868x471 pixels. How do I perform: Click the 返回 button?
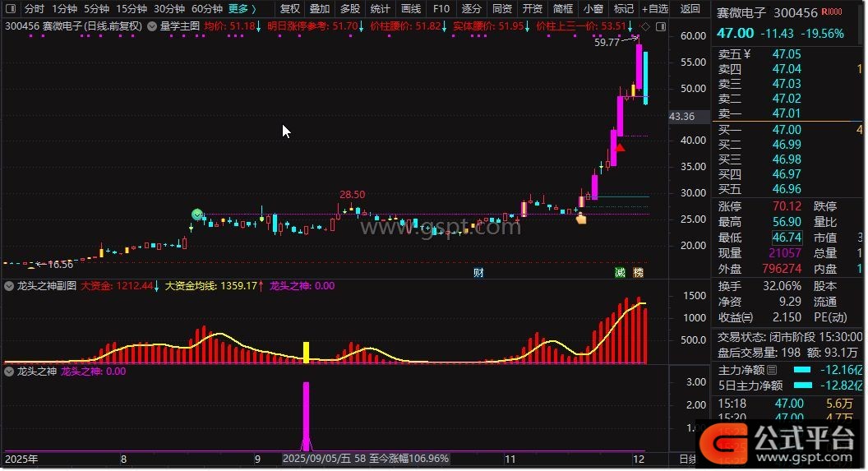click(691, 9)
